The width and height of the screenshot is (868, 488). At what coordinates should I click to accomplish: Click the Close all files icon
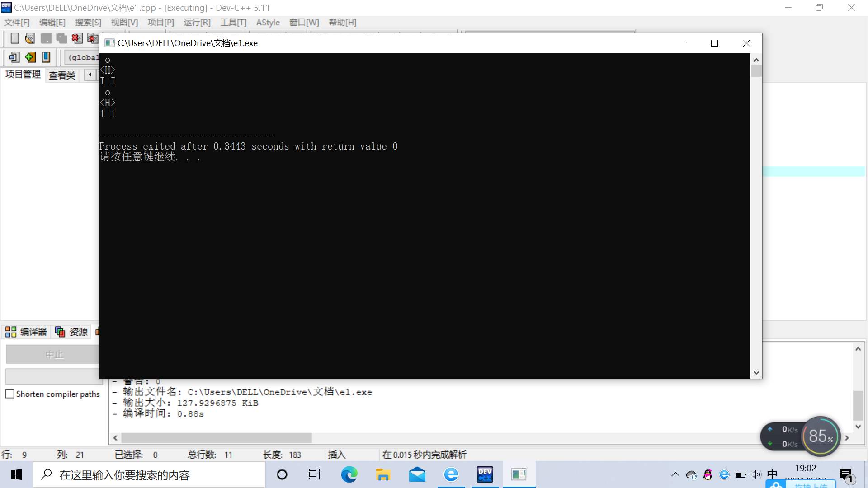coord(93,38)
